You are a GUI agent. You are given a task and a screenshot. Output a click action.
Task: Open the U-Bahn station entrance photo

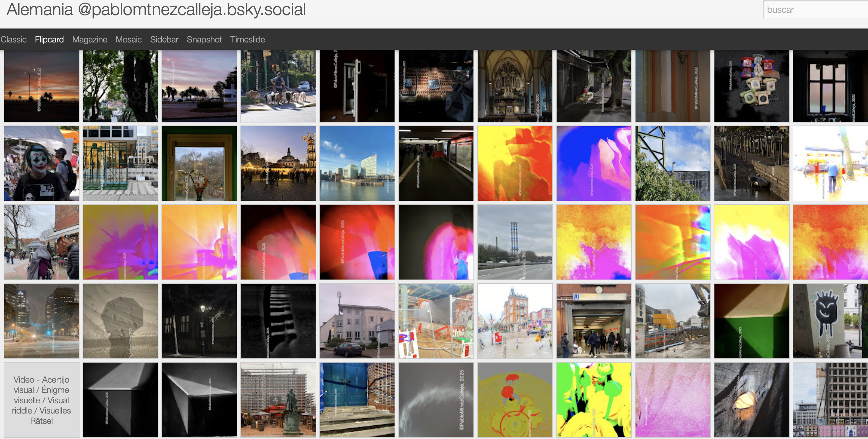point(594,321)
